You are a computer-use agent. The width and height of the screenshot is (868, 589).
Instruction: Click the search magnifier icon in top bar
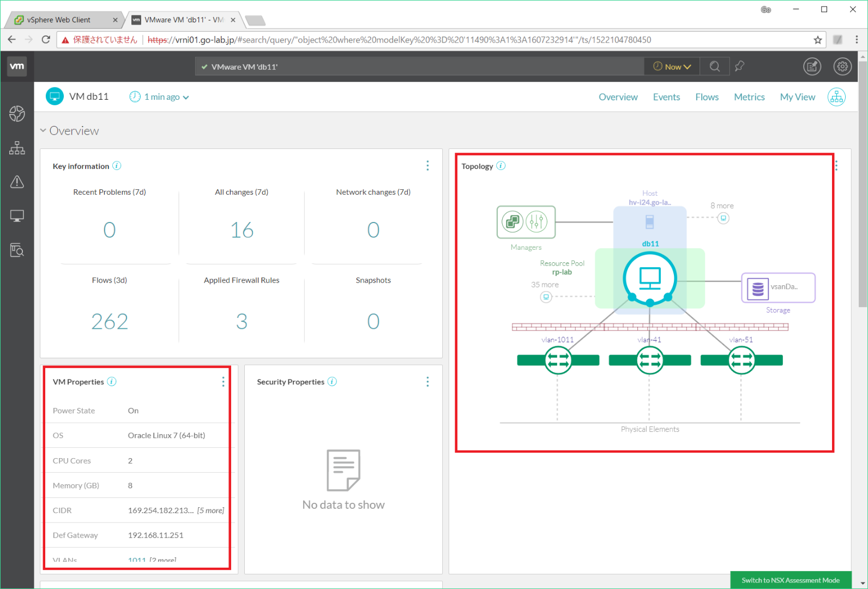(x=714, y=67)
